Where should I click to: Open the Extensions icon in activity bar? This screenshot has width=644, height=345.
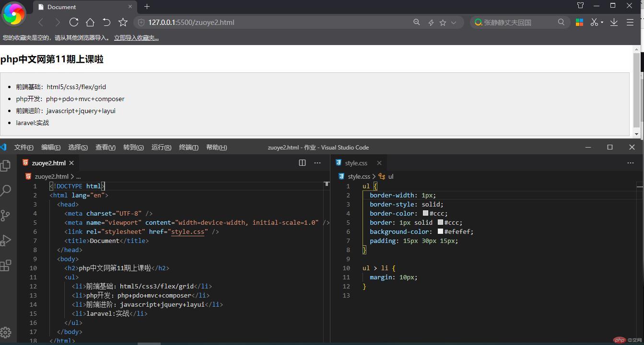(6, 265)
